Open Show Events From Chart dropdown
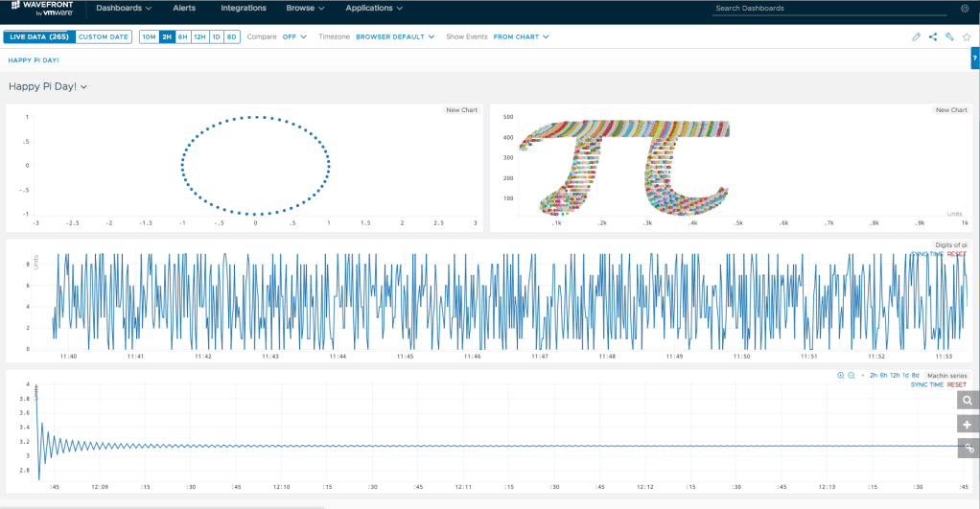This screenshot has height=509, width=980. [x=522, y=36]
